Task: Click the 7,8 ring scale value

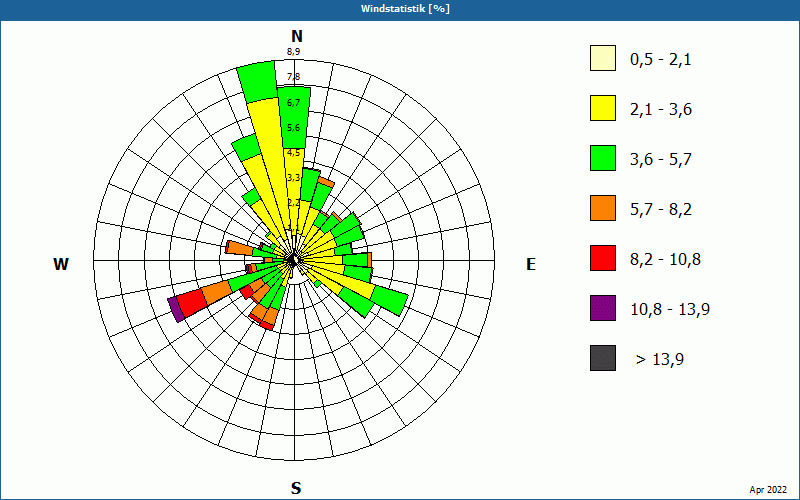Action: pyautogui.click(x=293, y=77)
